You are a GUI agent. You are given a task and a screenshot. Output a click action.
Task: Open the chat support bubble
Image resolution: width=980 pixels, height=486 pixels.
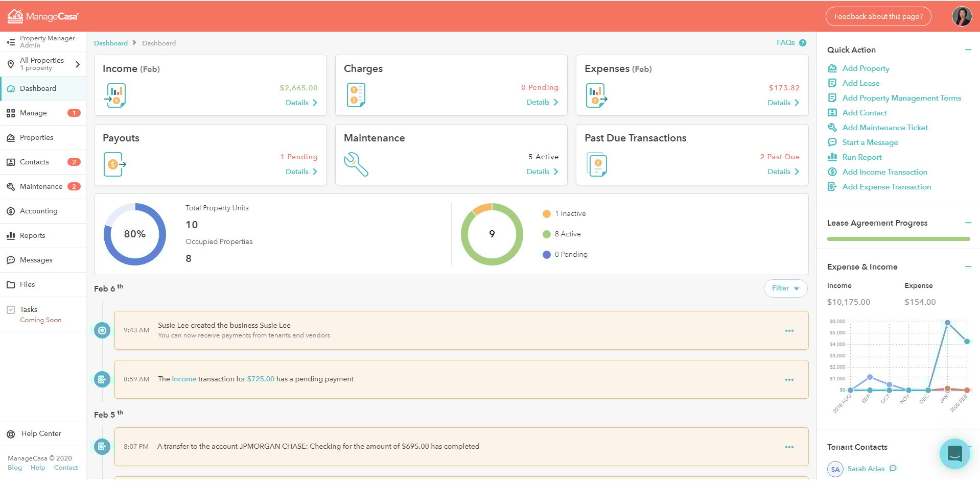pos(954,453)
